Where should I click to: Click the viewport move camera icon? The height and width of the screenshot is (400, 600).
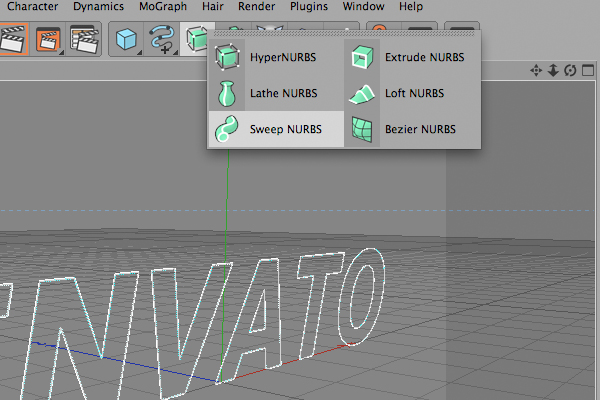point(536,70)
